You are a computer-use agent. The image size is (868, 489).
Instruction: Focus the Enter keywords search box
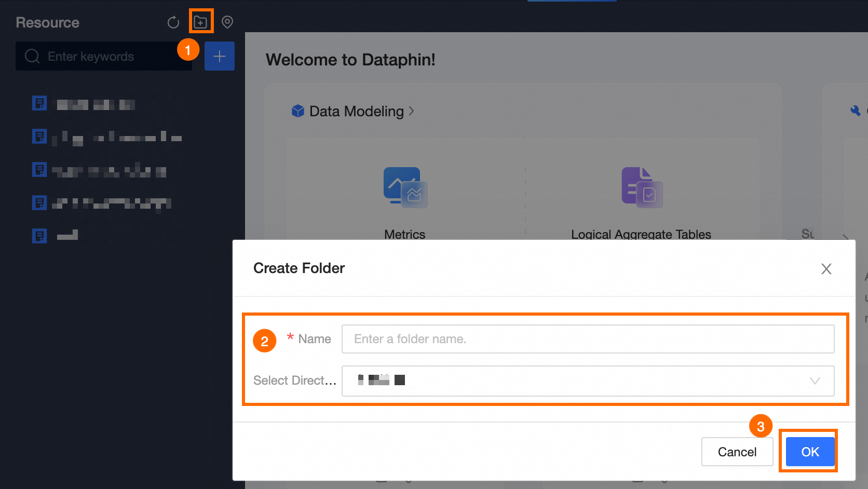[x=104, y=56]
